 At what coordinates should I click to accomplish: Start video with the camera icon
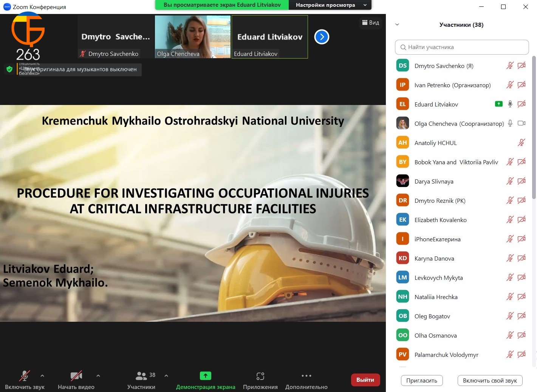(x=76, y=375)
